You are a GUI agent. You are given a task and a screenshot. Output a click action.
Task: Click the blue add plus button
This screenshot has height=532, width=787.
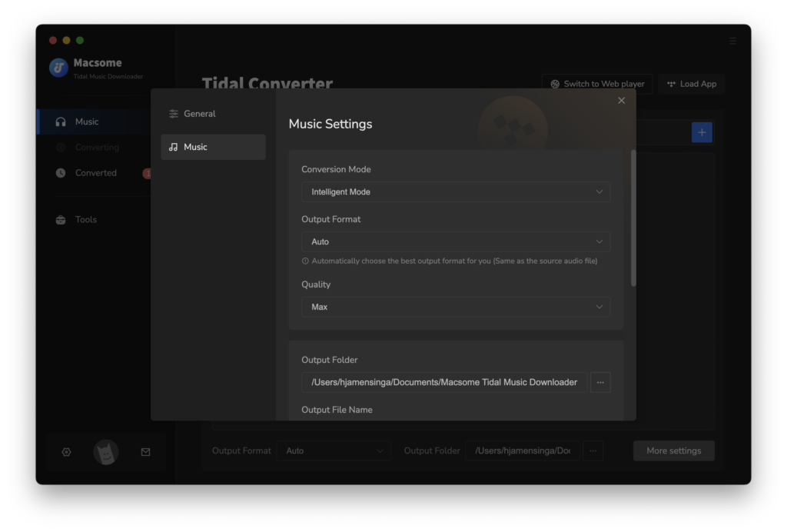tap(702, 132)
